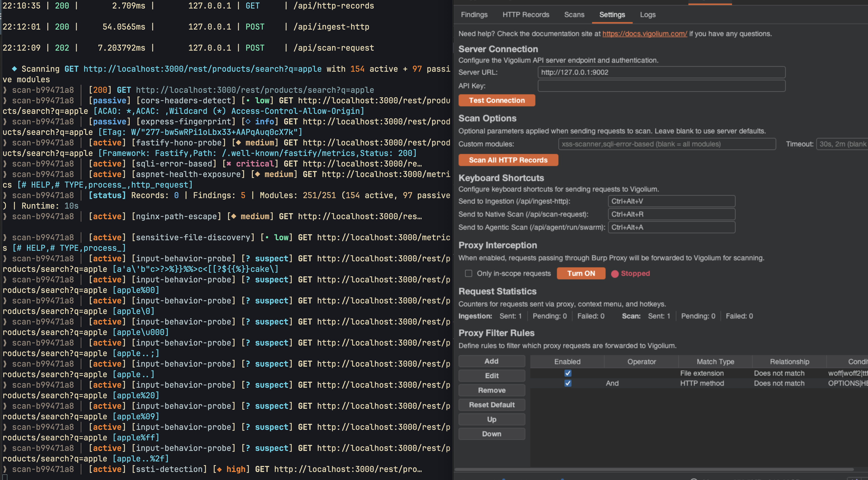Click the Send to Native Scan shortcut field
Screen dimensions: 868x480
[671, 214]
